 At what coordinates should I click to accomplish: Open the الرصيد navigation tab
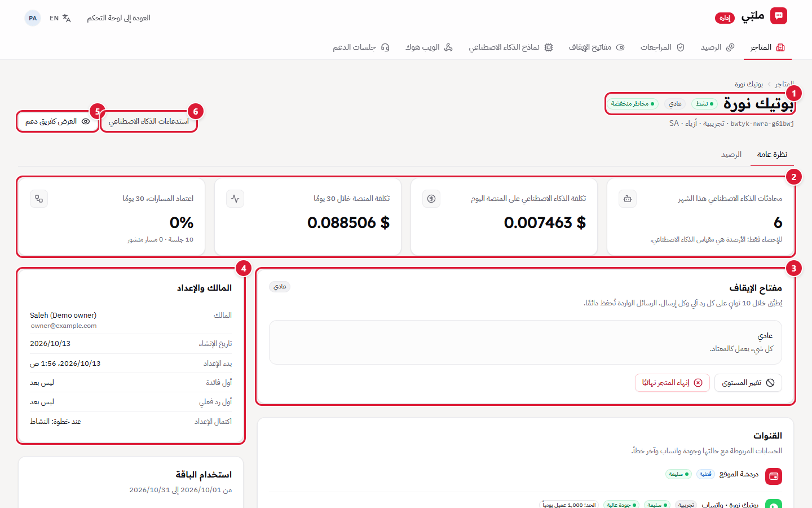[x=717, y=47]
